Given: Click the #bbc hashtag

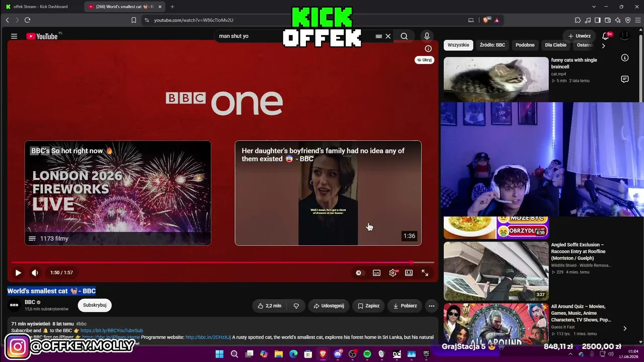Looking at the screenshot, I should [x=81, y=324].
